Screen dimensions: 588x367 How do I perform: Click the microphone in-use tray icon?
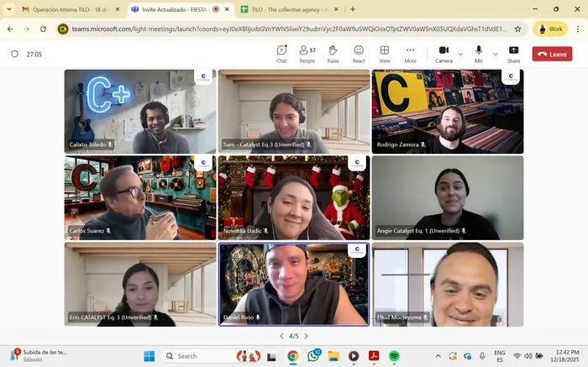tap(482, 356)
